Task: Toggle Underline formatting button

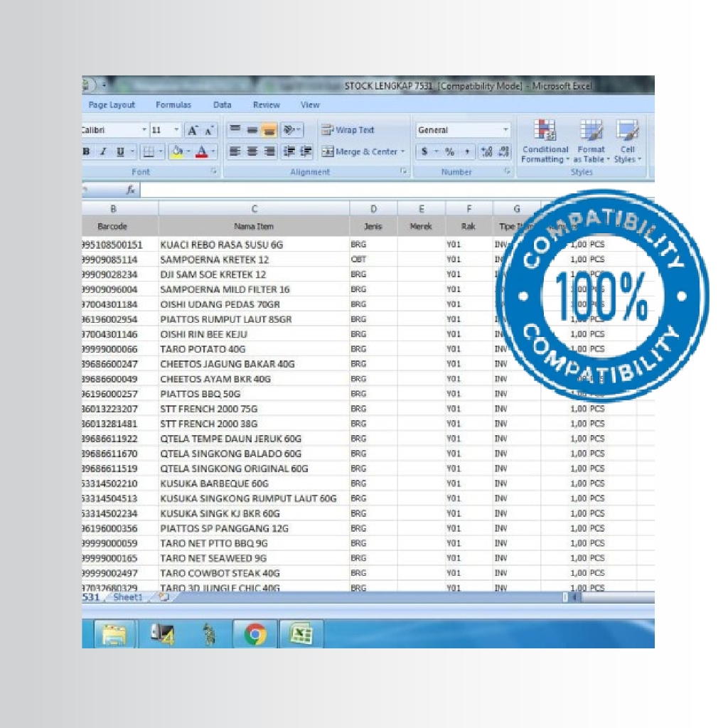Action: 120,151
